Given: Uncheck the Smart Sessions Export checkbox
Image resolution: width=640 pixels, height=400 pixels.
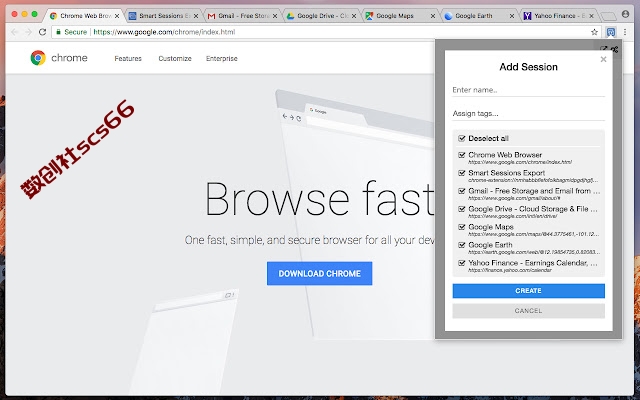Looking at the screenshot, I should click(462, 173).
